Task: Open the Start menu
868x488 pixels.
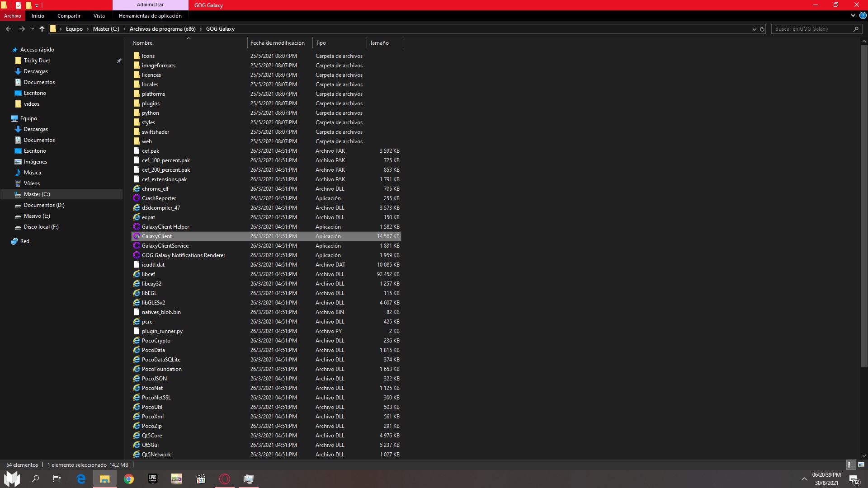Action: pos(12,479)
